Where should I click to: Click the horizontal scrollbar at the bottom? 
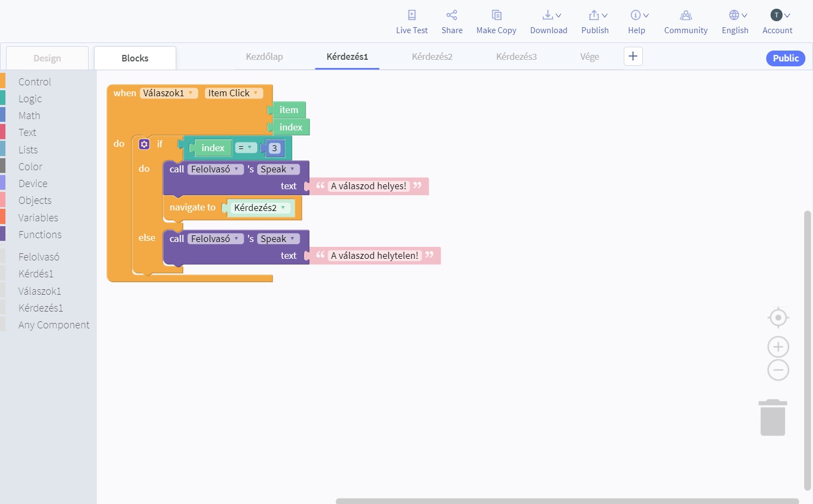tap(567, 501)
